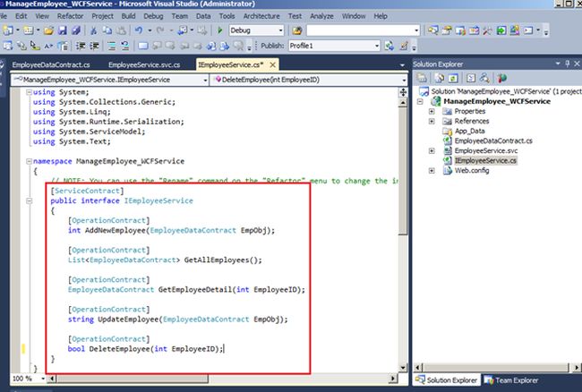
Task: Expand the Web.config node
Action: pos(432,171)
